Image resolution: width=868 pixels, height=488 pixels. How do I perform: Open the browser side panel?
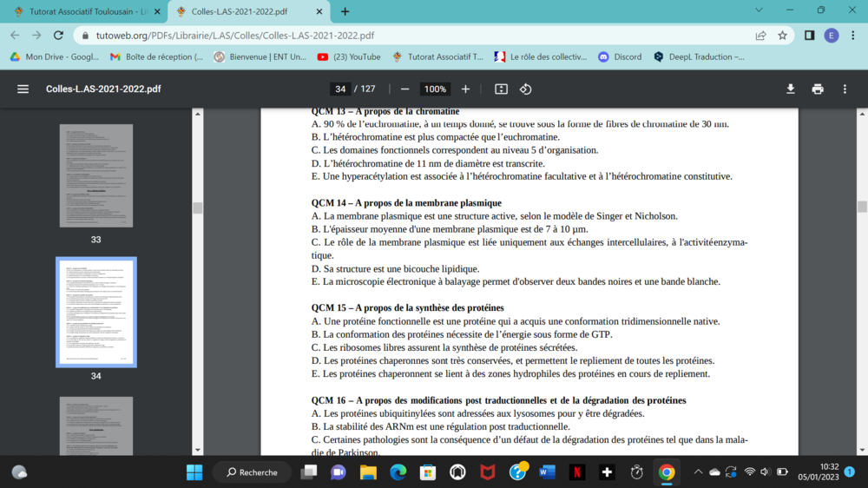[809, 36]
